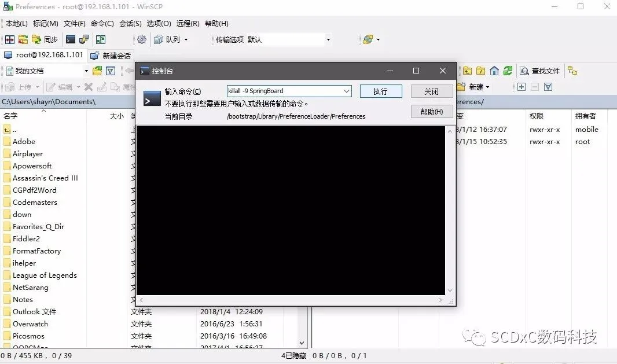Click the globe transfer icon in main toolbar

368,39
